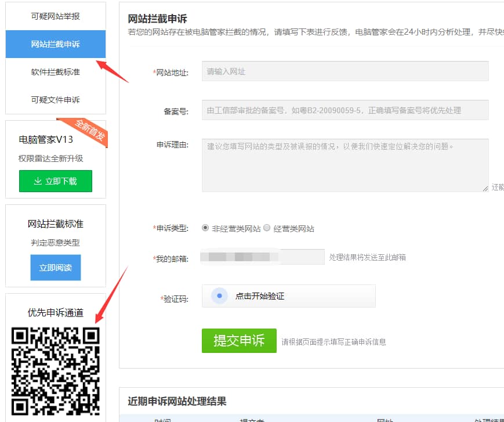Open the 可疑网站举报 sidebar item
This screenshot has height=422, width=504.
(x=55, y=16)
